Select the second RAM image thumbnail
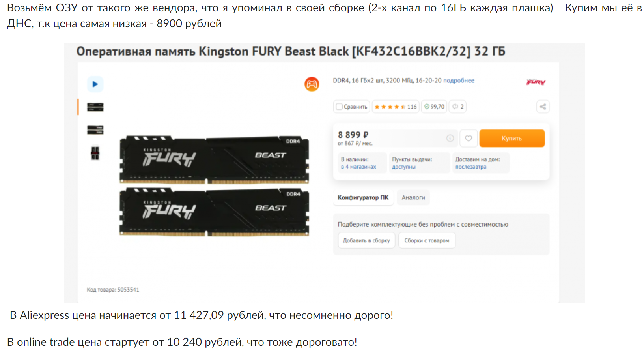The image size is (644, 354). pos(95,130)
